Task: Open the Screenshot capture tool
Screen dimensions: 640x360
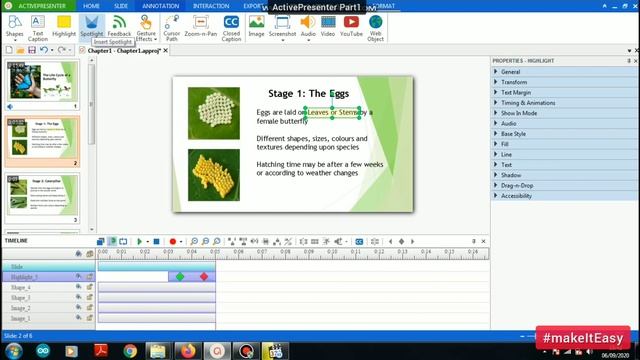Action: pos(282,28)
